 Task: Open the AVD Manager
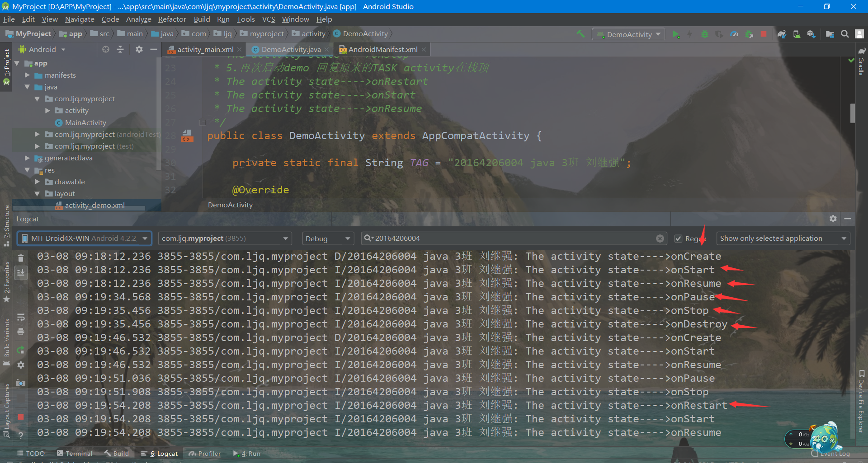(x=797, y=34)
